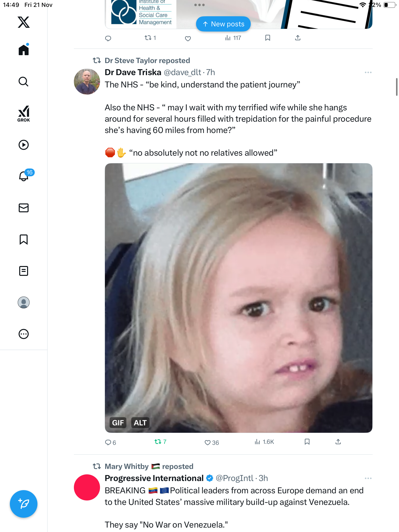Image resolution: width=399 pixels, height=532 pixels.
Task: Open the Notifications bell
Action: pos(24,176)
